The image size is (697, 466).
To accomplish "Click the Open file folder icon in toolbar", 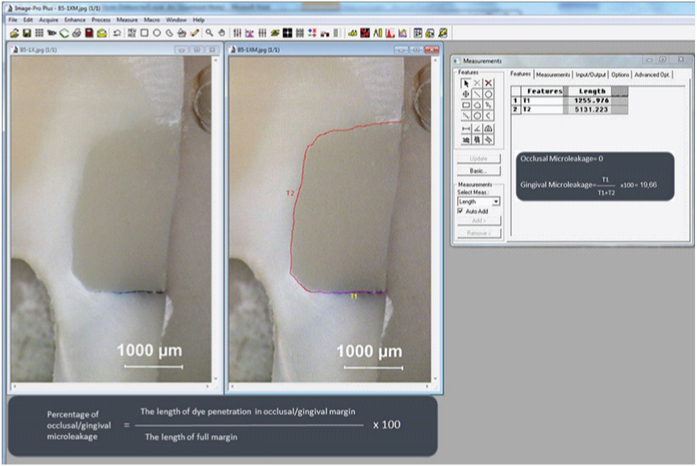I will pos(15,32).
